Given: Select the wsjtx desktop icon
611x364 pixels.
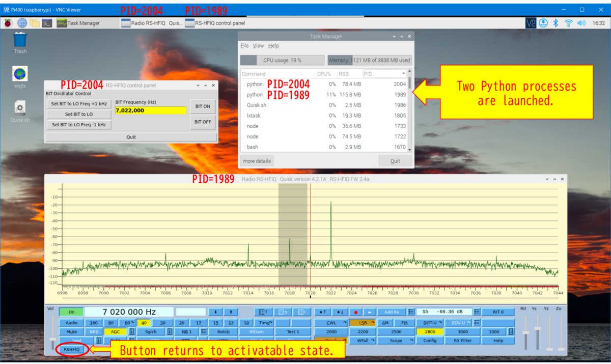Looking at the screenshot, I should [x=20, y=77].
